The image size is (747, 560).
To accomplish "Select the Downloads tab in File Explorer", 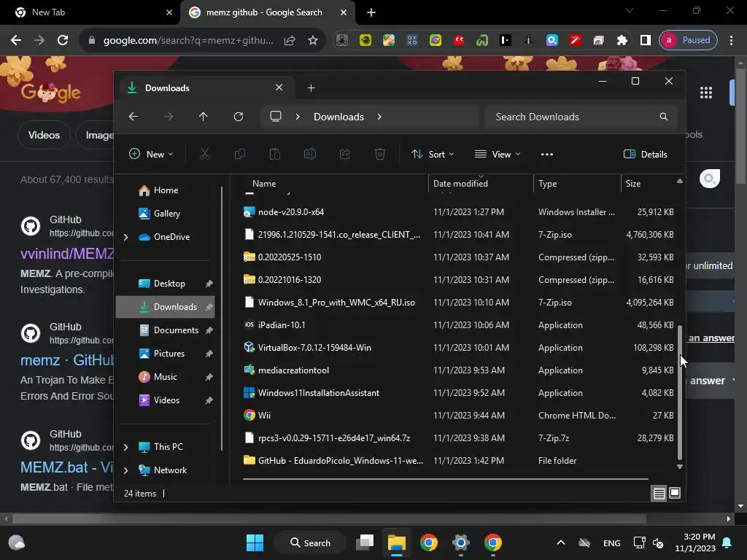I will point(206,88).
